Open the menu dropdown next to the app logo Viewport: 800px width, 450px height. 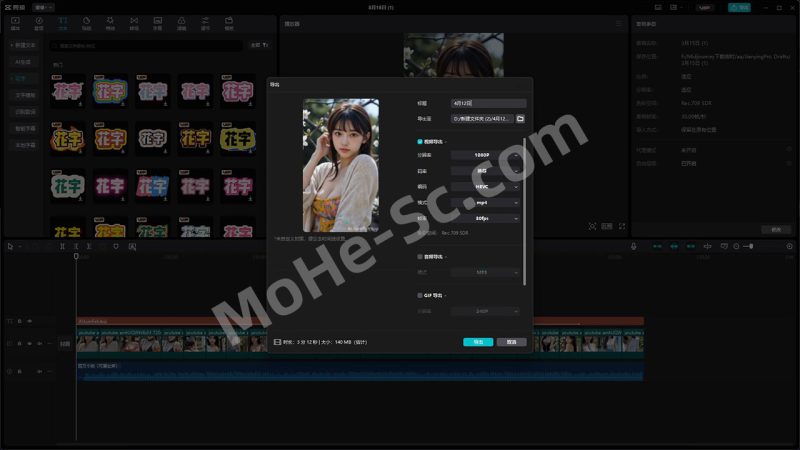pos(43,8)
